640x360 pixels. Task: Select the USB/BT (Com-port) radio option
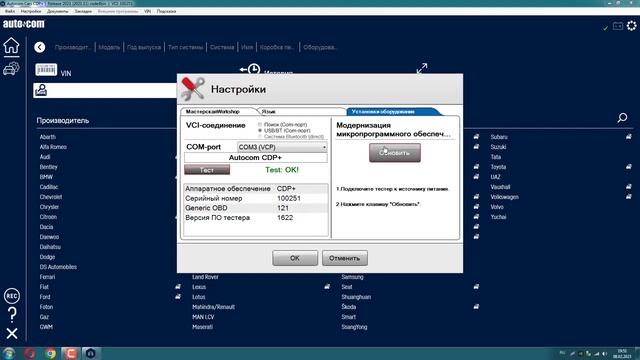tap(260, 131)
